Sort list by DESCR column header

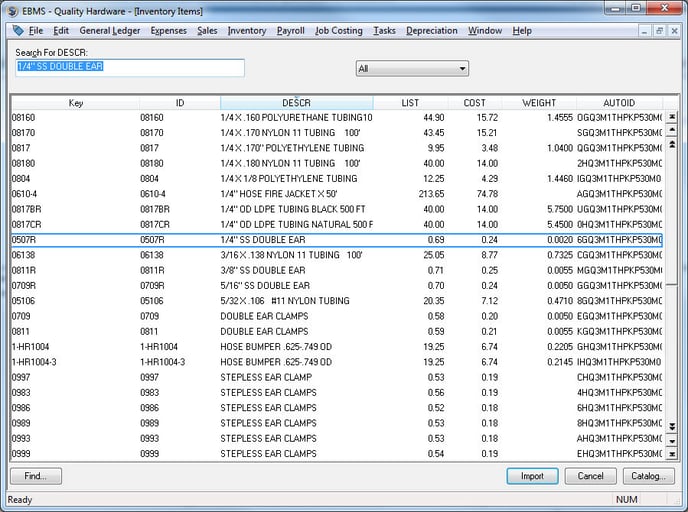[x=296, y=103]
